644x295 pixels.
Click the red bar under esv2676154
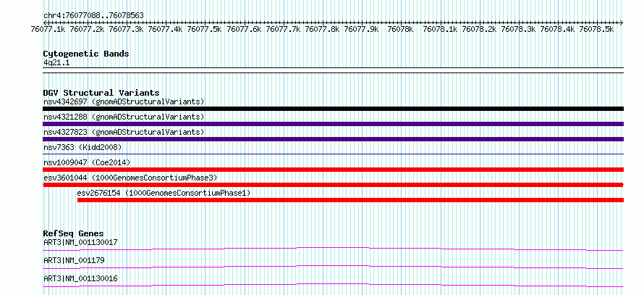tap(350, 200)
